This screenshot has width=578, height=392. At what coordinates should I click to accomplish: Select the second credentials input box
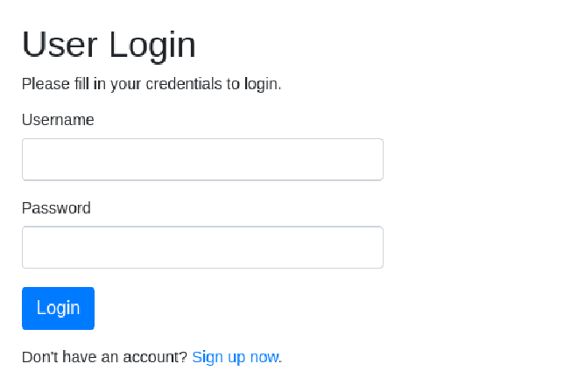pos(202,248)
